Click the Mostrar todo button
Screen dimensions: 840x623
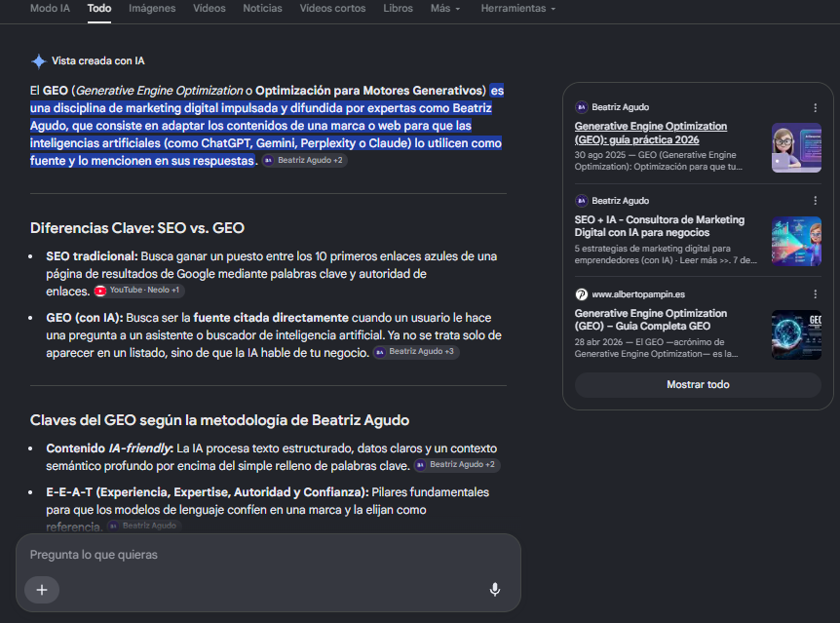point(698,384)
